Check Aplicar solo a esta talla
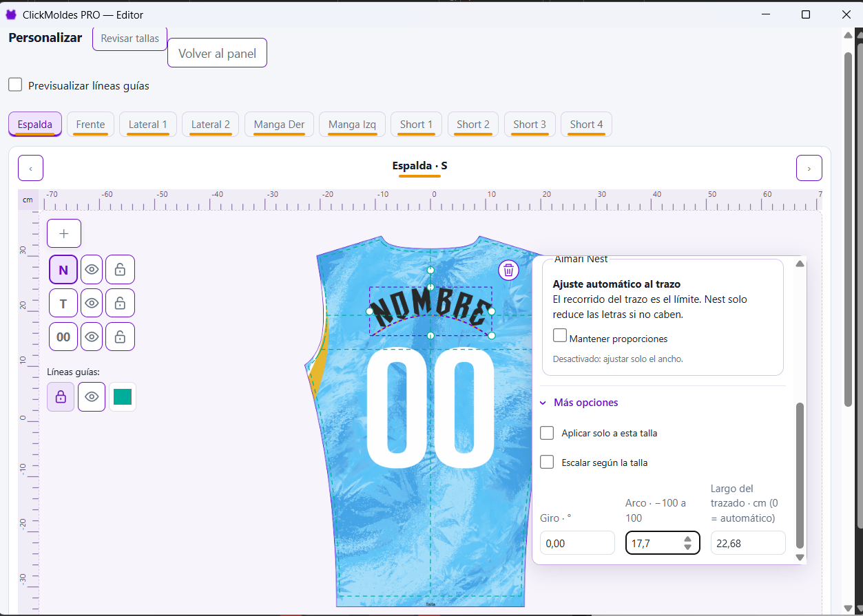Viewport: 863px width, 616px height. 547,433
